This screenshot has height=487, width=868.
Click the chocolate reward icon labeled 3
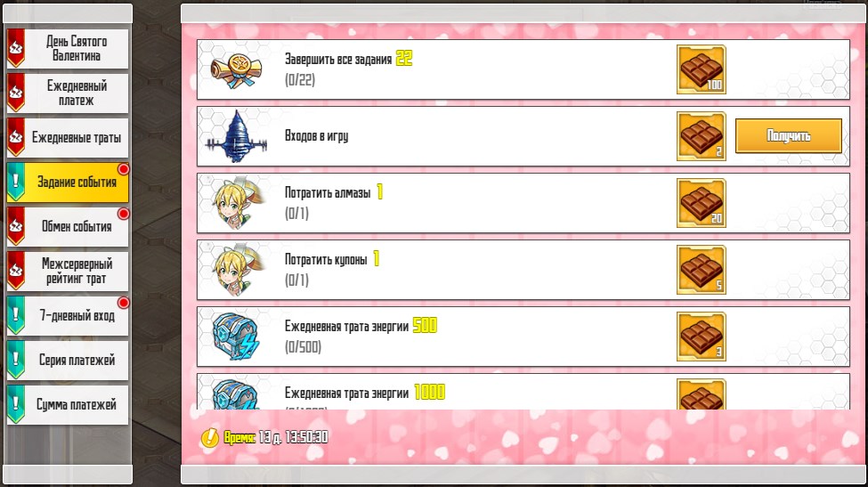click(x=701, y=337)
